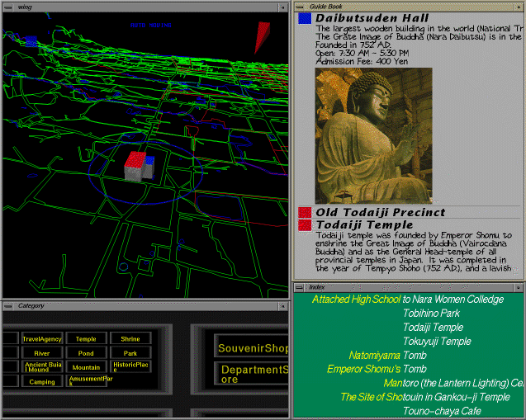
Task: Open the Todaiji Temple heading in Guide Book
Action: coord(365,225)
